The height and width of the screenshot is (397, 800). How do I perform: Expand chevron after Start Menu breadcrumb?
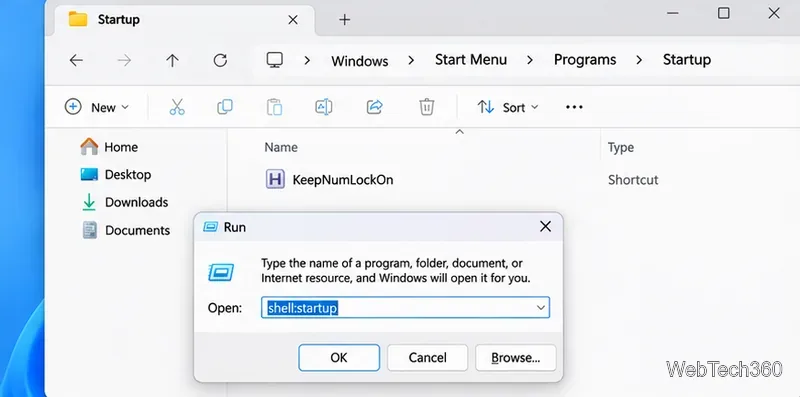(530, 60)
